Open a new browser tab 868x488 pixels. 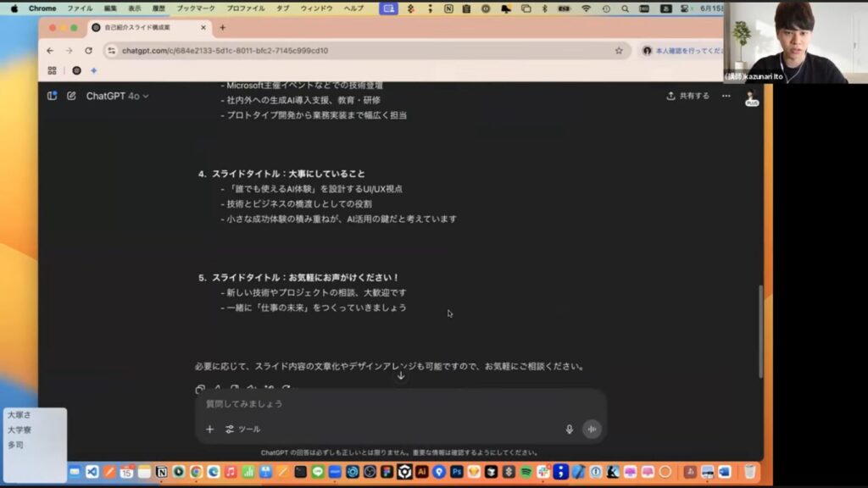[x=223, y=27]
